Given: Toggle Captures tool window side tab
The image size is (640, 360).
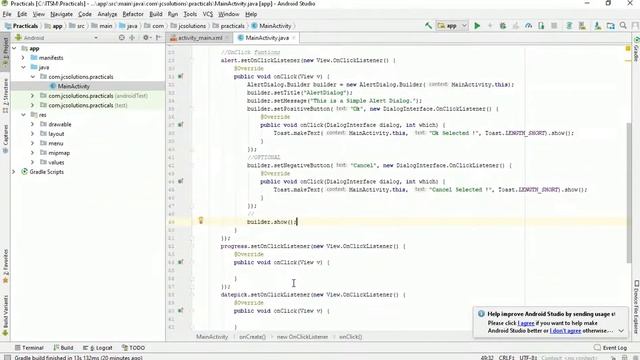Looking at the screenshot, I should pos(5,139).
